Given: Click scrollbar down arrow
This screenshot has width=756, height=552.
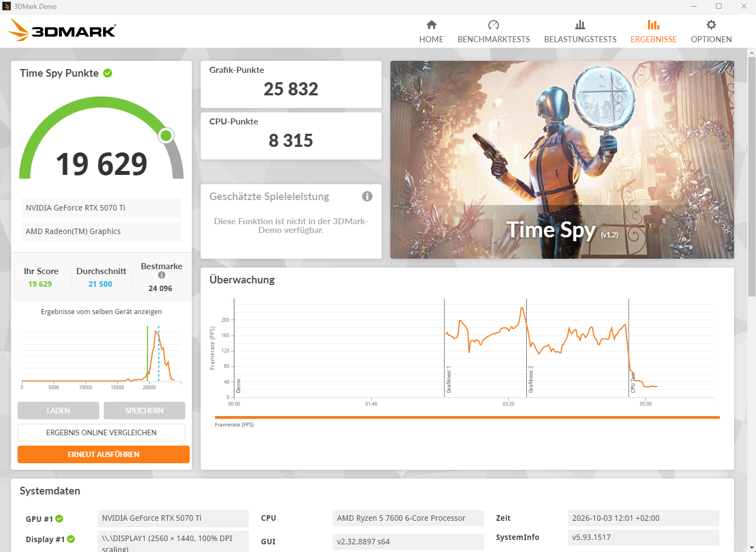Looking at the screenshot, I should point(752,548).
